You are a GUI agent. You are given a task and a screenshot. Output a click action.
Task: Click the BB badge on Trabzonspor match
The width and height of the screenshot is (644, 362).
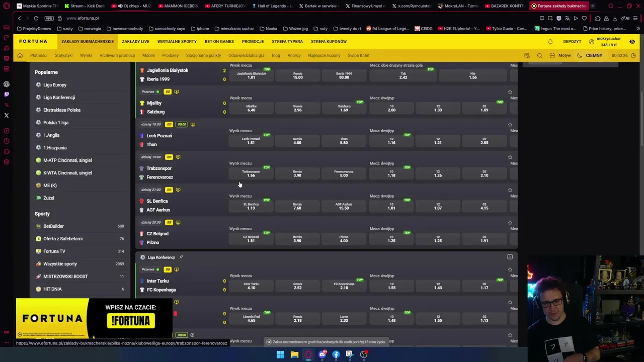point(169,157)
